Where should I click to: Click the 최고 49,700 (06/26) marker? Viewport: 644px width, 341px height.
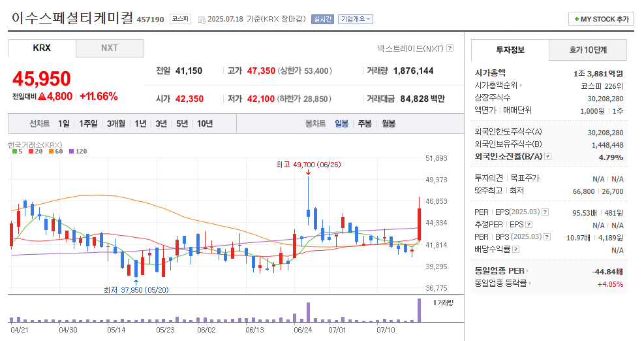pos(308,165)
